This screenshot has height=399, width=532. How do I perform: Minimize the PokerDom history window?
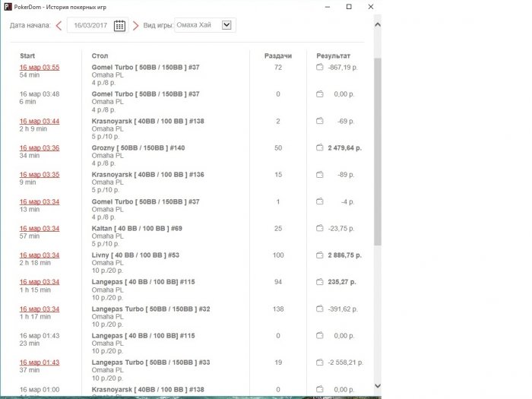point(328,7)
